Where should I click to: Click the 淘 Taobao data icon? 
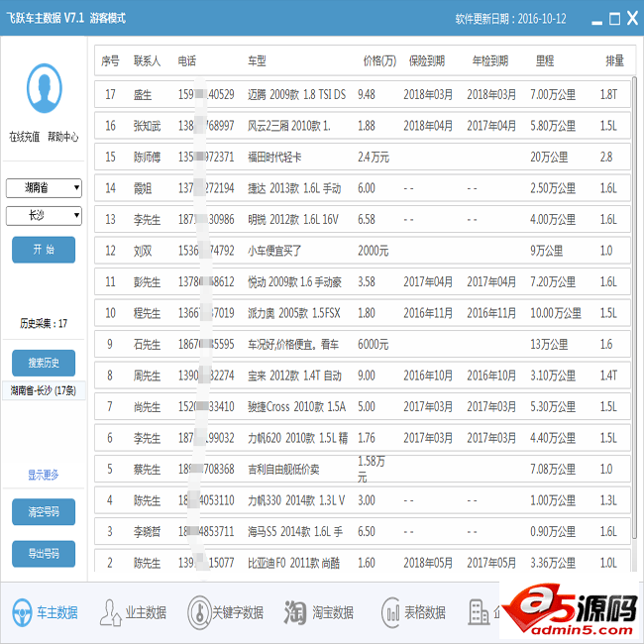pos(295,612)
